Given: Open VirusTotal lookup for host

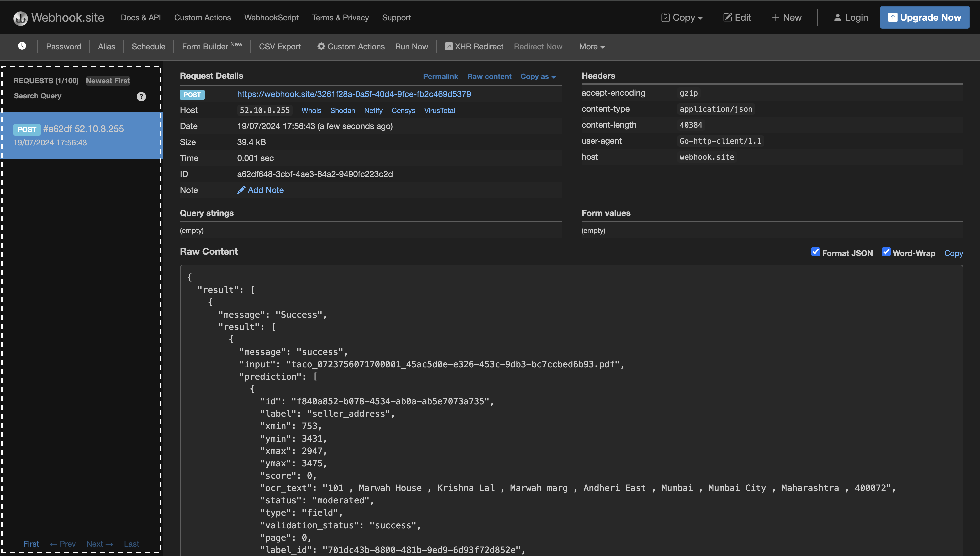Looking at the screenshot, I should click(x=440, y=111).
